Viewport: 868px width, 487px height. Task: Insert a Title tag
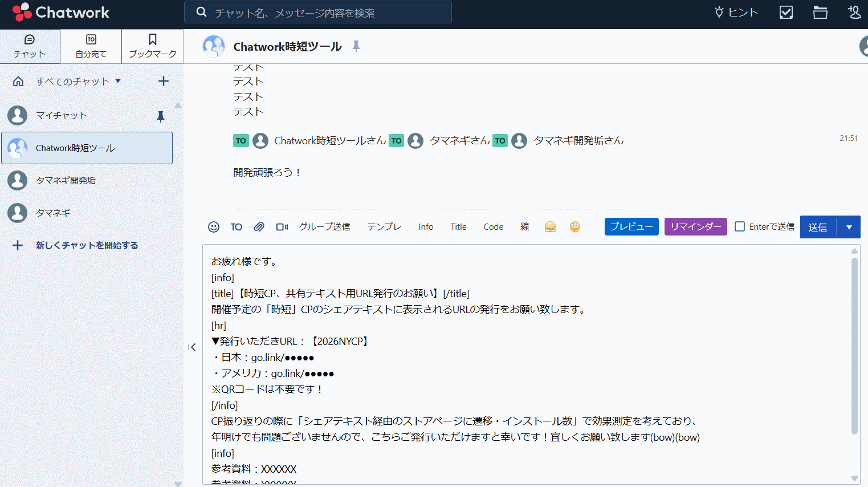point(458,227)
